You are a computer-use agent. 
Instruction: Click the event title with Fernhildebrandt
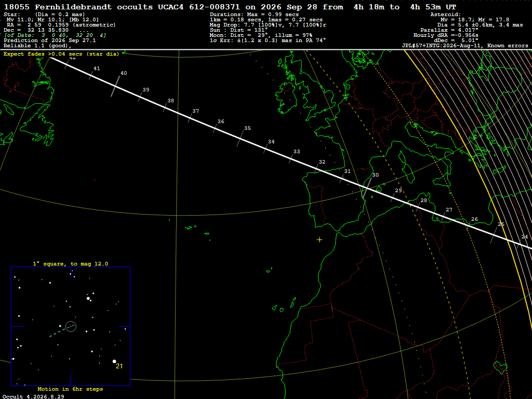tap(230, 7)
